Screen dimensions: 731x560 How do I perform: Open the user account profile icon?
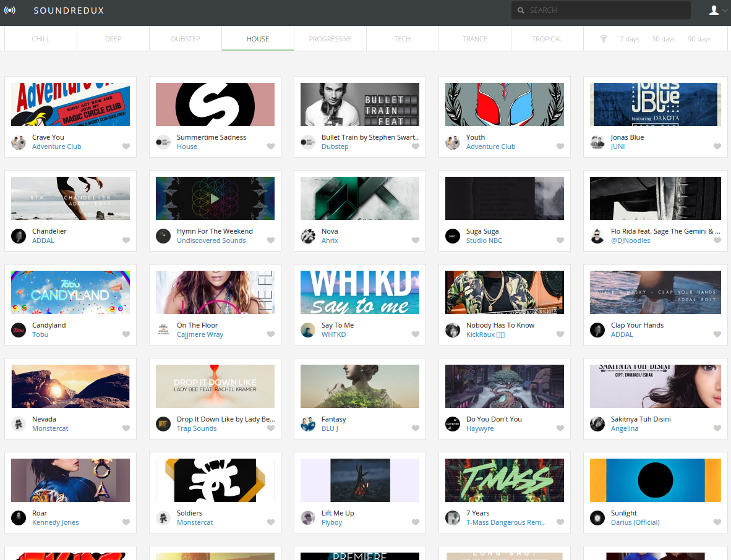coord(714,11)
